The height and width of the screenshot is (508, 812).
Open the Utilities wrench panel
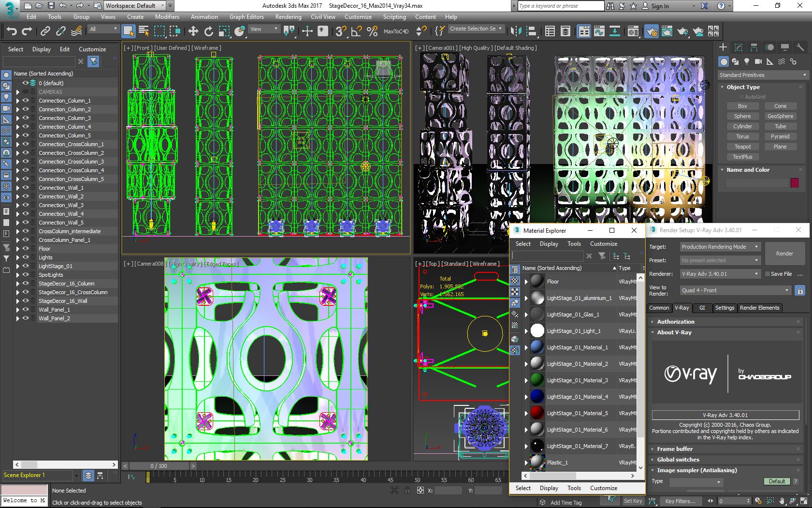click(x=800, y=47)
